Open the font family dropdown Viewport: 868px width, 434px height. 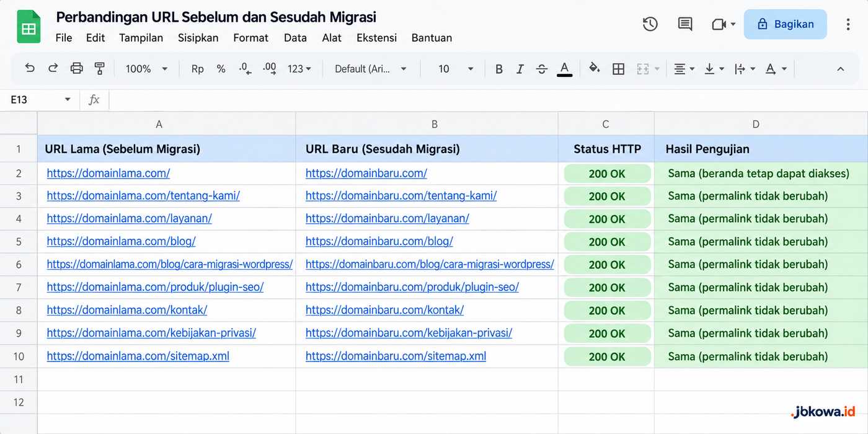pyautogui.click(x=371, y=69)
